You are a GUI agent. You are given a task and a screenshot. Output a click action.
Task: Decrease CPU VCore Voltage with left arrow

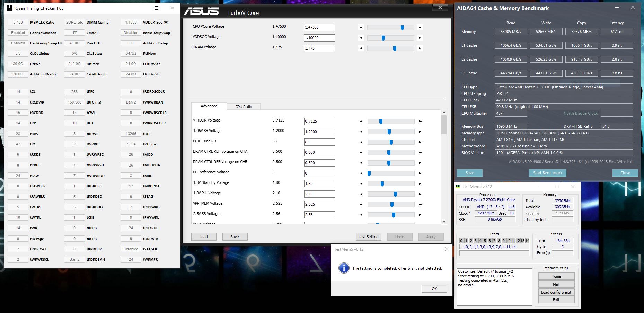361,27
